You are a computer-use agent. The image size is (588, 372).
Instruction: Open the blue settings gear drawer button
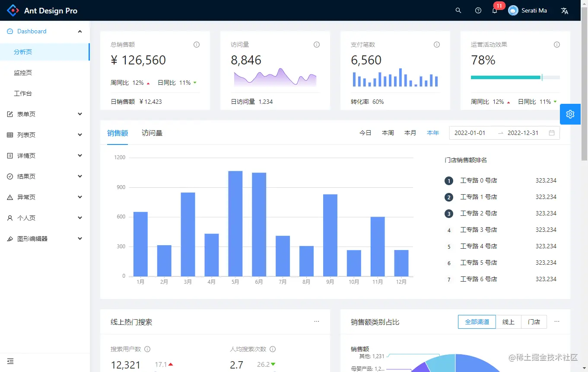coord(570,114)
